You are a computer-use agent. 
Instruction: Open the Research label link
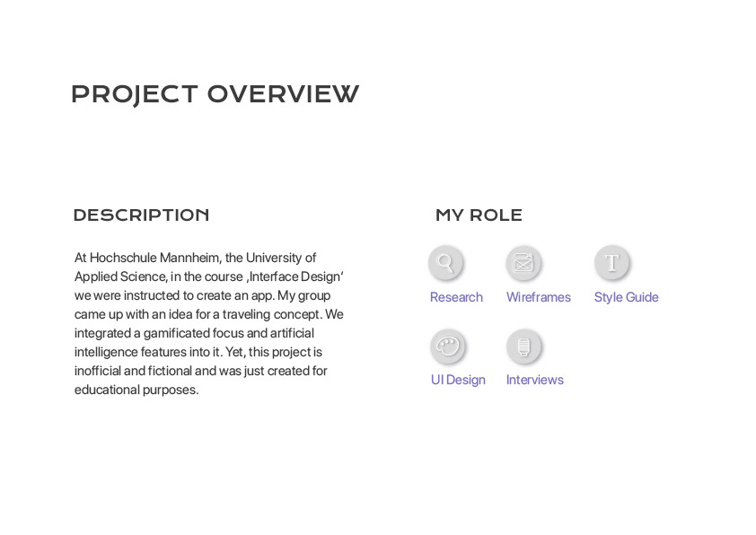(x=456, y=297)
